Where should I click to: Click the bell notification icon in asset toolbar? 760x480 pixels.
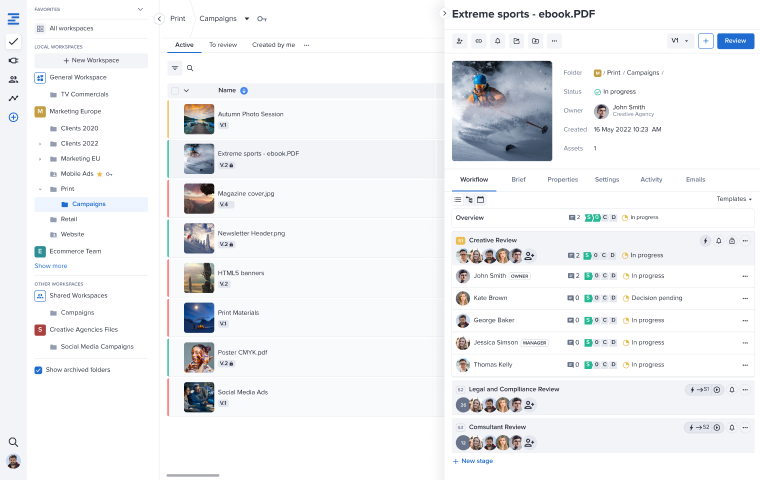[x=497, y=41]
